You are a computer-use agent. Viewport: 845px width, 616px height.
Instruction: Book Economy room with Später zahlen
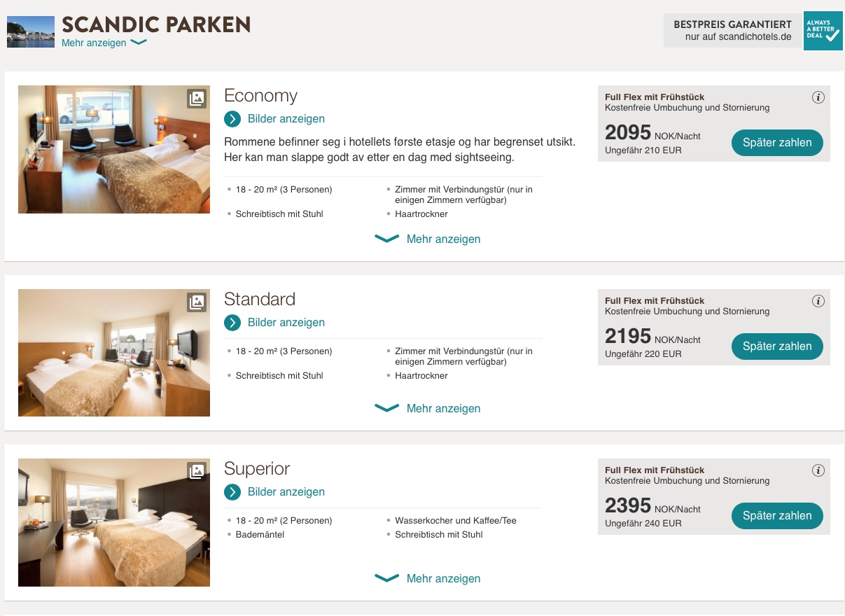(777, 143)
